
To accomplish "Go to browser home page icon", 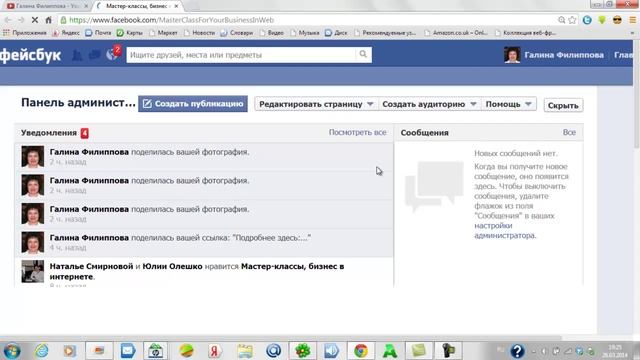I will pos(48,20).
